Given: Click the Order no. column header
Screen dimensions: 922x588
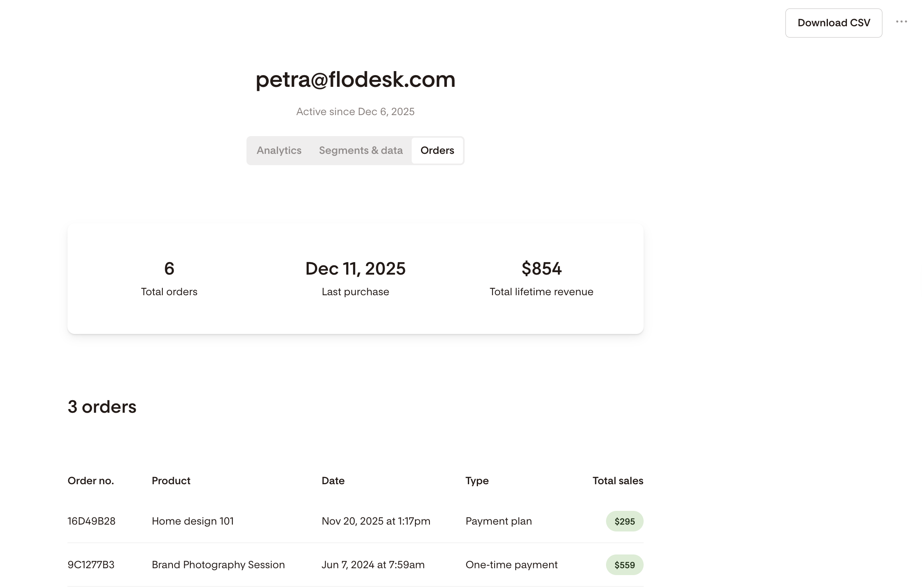Looking at the screenshot, I should [x=91, y=481].
